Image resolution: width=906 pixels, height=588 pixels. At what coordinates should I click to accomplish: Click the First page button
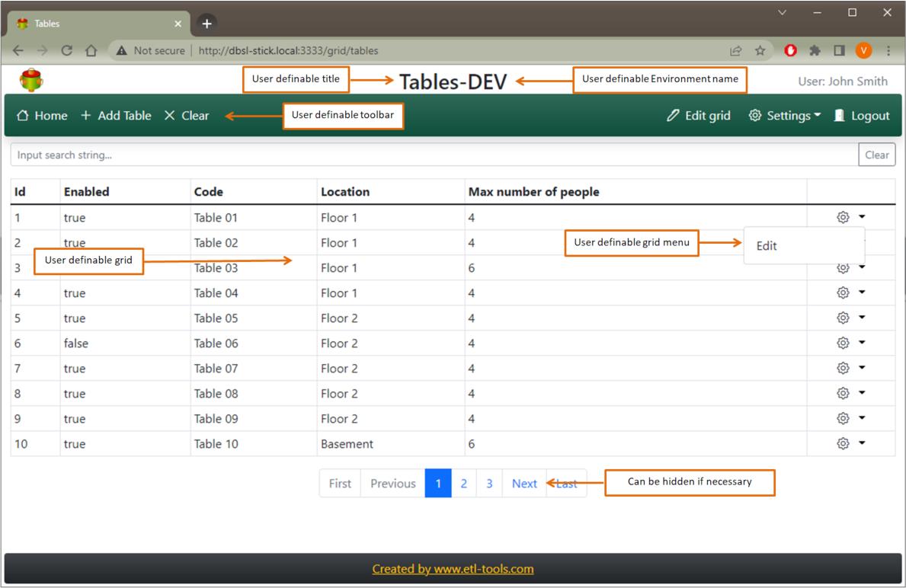coord(340,484)
